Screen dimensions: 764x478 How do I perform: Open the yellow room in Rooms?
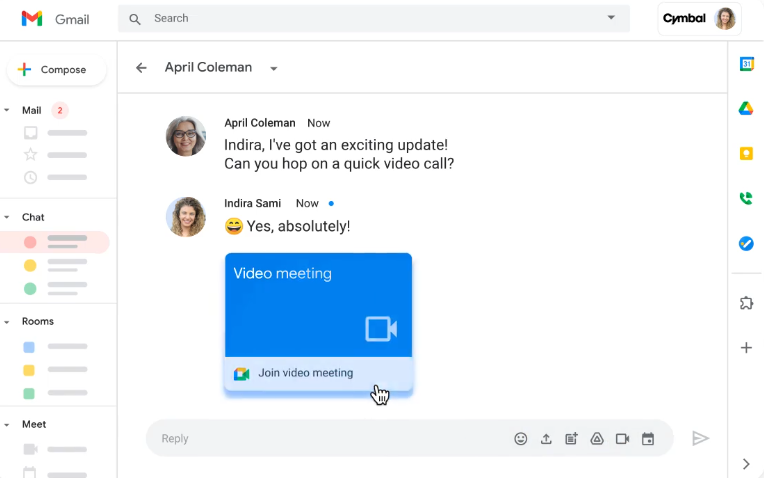point(55,370)
